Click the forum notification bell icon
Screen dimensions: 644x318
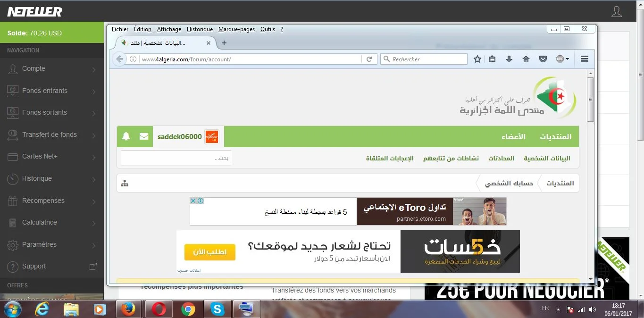(126, 137)
